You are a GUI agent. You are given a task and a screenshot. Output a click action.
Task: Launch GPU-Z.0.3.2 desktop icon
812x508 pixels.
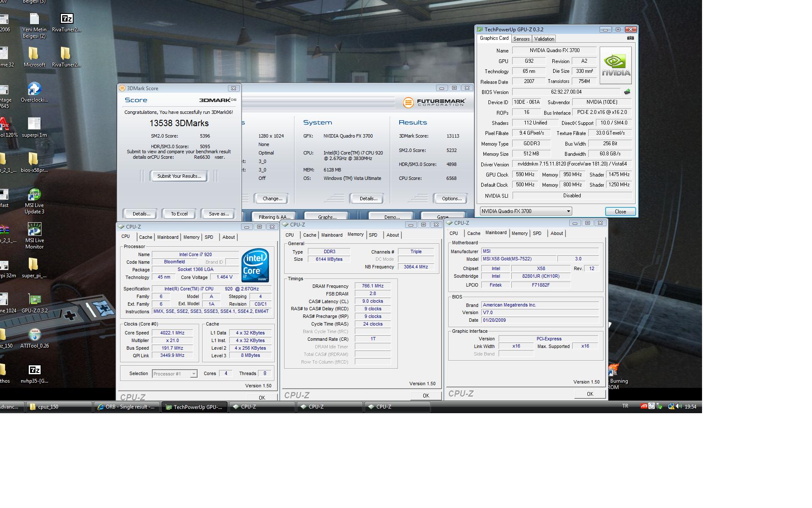click(x=34, y=303)
